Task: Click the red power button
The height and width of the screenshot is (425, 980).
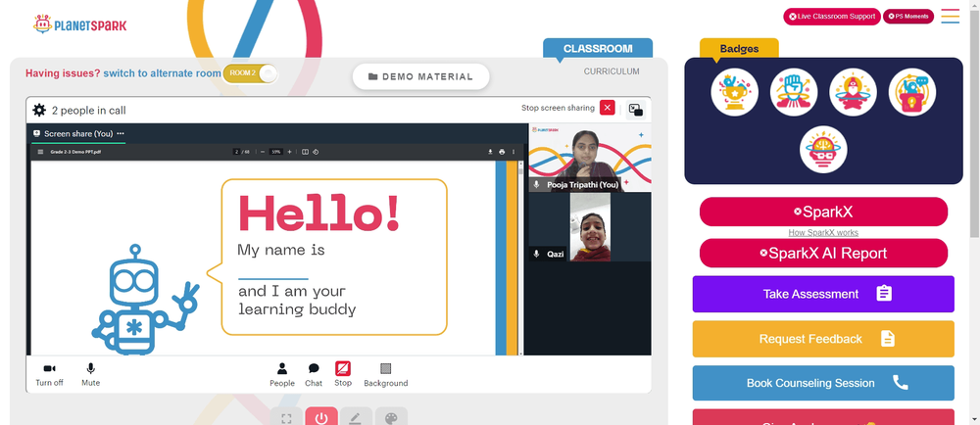Action: [321, 417]
